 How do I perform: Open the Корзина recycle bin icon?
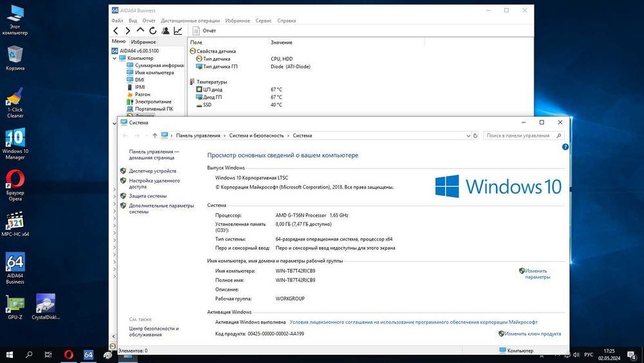(x=15, y=58)
